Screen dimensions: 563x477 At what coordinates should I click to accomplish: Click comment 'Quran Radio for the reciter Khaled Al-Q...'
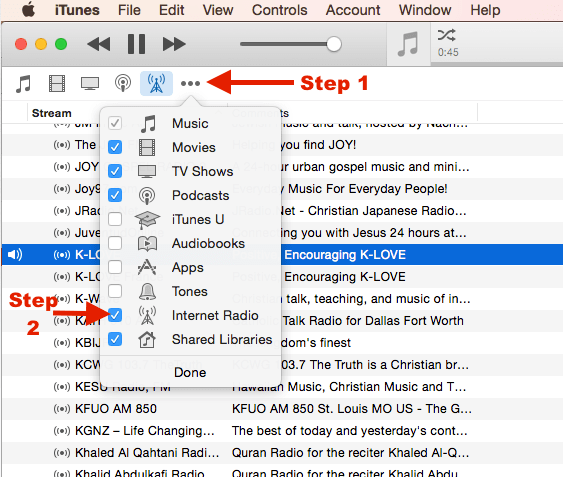[350, 453]
